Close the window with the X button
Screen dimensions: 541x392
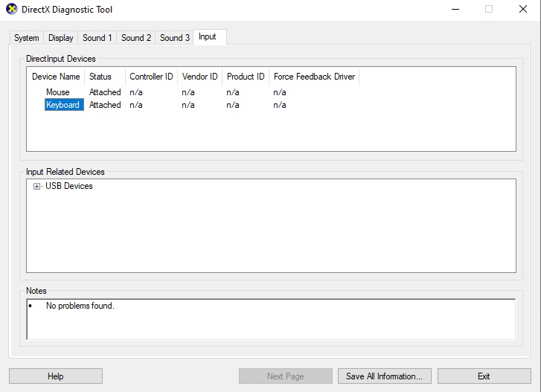[x=523, y=10]
